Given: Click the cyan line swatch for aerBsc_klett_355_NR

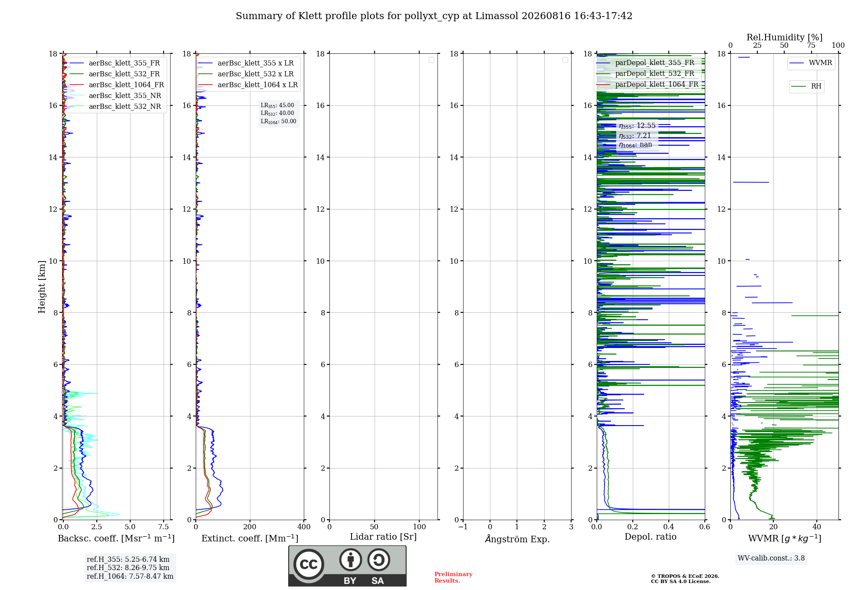Looking at the screenshot, I should [x=76, y=96].
